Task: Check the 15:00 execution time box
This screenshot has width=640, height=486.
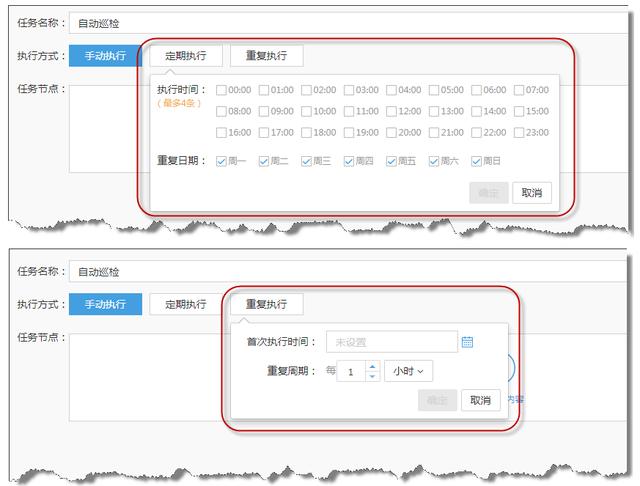Action: coord(519,111)
